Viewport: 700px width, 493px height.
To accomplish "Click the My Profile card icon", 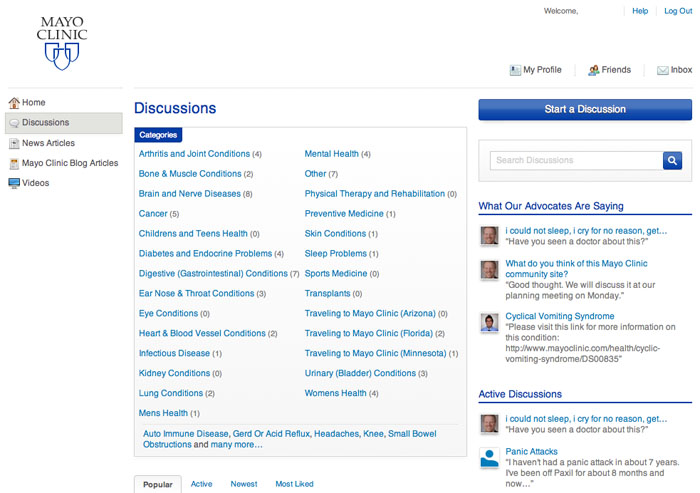I will click(x=515, y=70).
